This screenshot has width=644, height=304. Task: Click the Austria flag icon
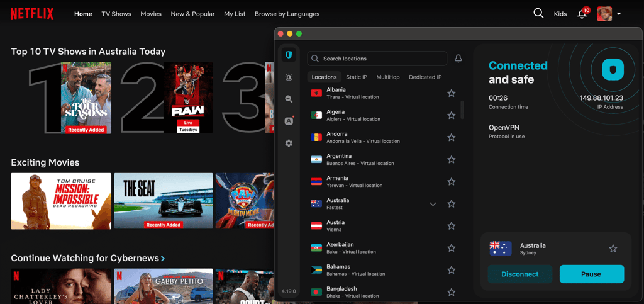point(316,226)
